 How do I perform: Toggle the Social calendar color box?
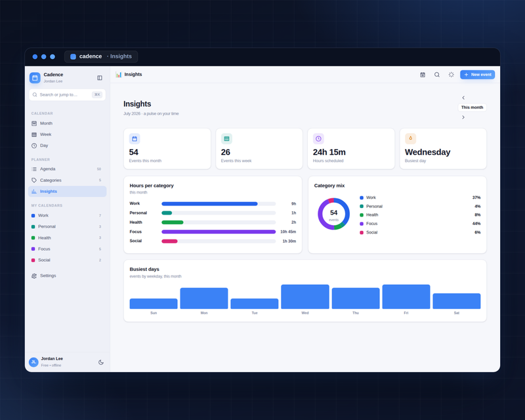(x=33, y=261)
